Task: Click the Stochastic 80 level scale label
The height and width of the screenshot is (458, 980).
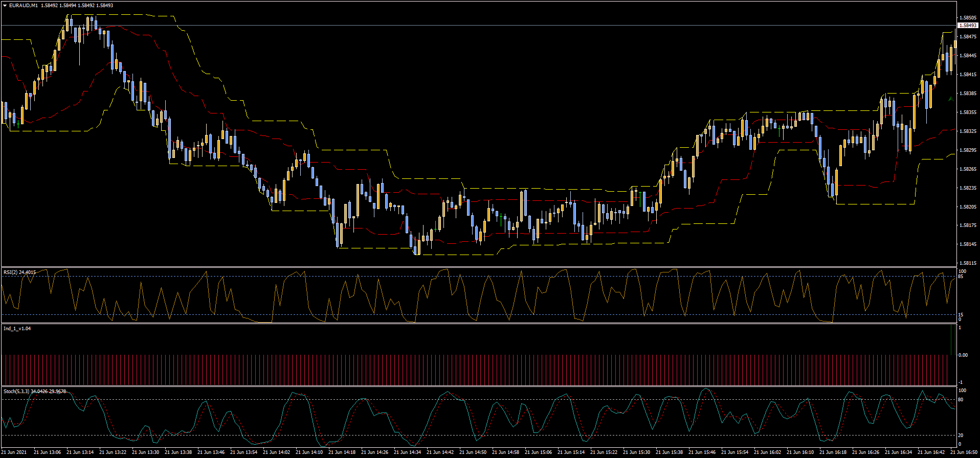Action: coord(961,400)
